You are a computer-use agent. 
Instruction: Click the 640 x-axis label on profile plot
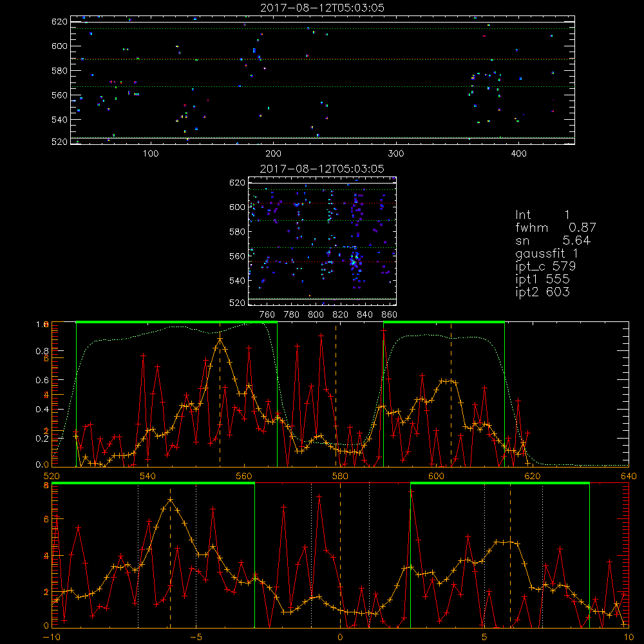click(x=629, y=476)
